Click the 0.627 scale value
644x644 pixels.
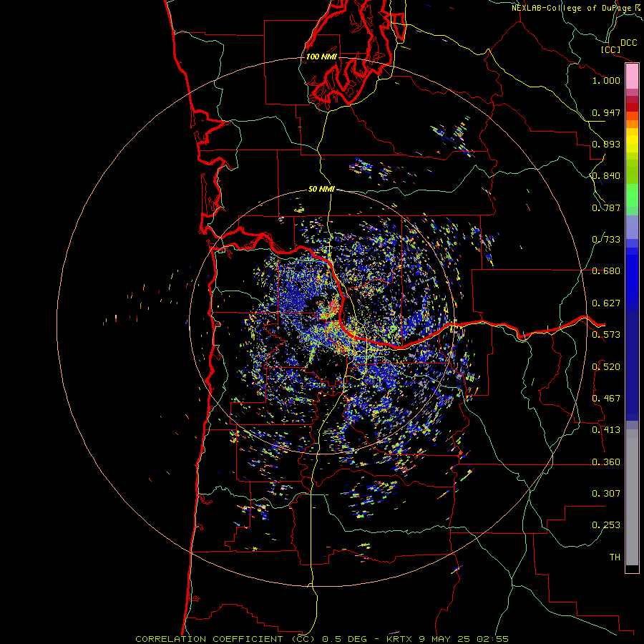coord(606,303)
